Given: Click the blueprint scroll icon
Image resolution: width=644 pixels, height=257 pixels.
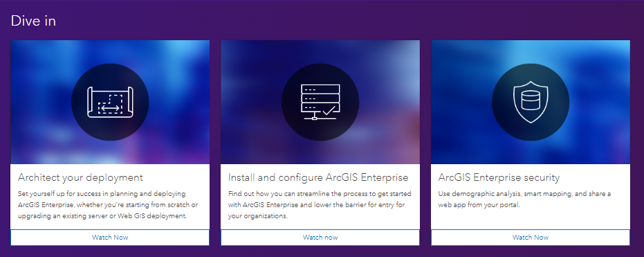Looking at the screenshot, I should click(x=110, y=102).
